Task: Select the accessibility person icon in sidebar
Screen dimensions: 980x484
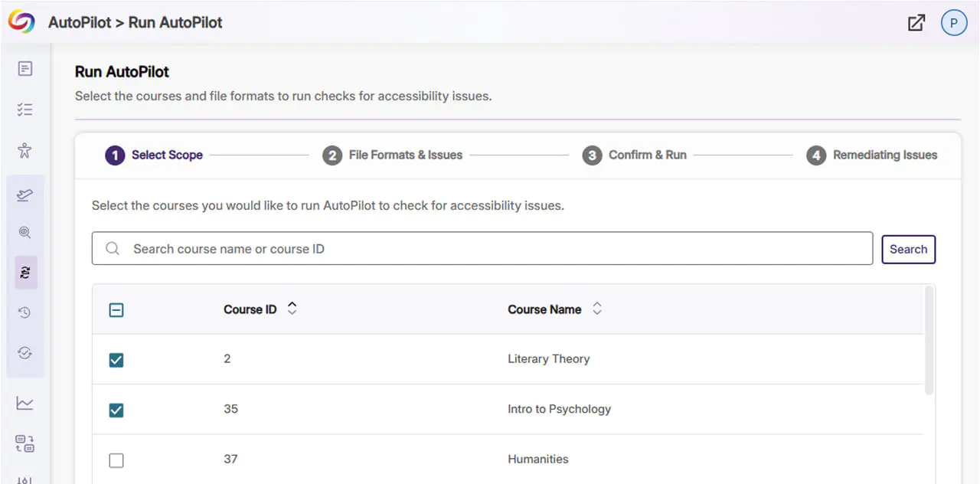Action: pos(25,150)
